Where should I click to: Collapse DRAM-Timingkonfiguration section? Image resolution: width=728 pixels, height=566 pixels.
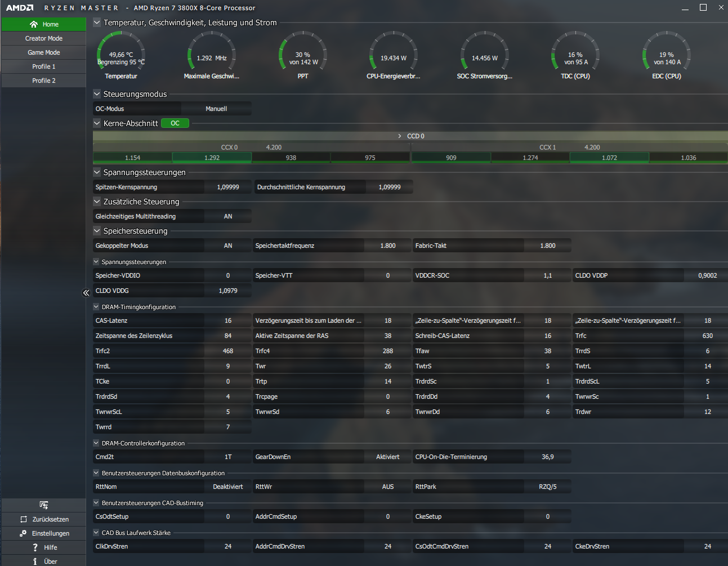(96, 307)
